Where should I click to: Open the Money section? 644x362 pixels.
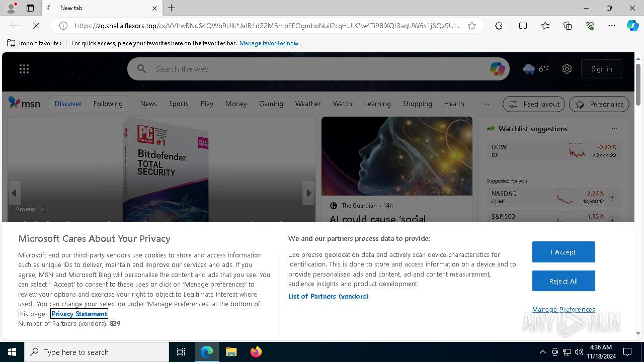(236, 104)
